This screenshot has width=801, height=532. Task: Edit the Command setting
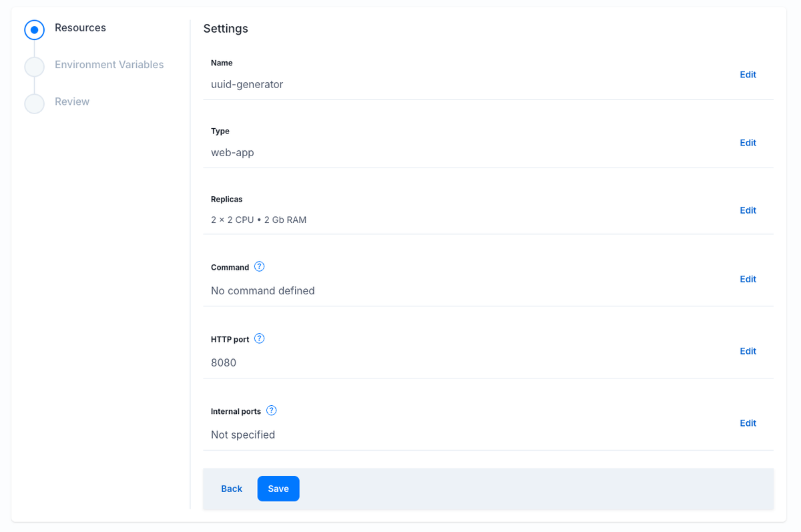(x=748, y=279)
